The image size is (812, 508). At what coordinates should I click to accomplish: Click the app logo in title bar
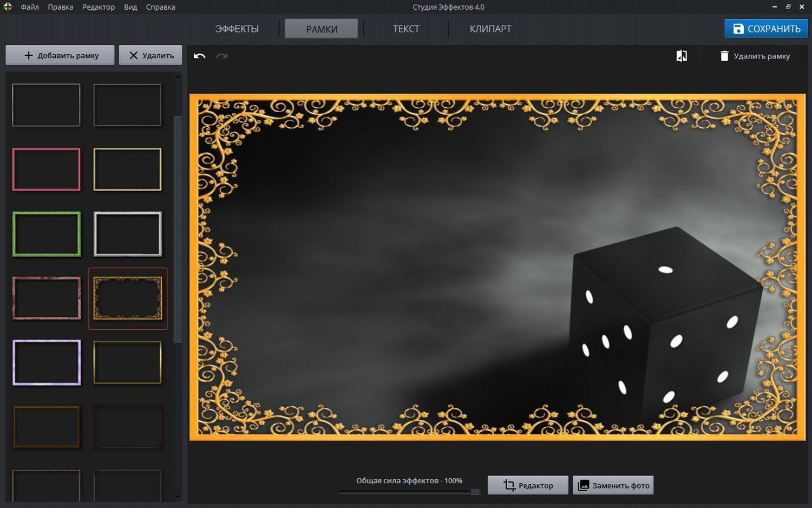(x=8, y=7)
